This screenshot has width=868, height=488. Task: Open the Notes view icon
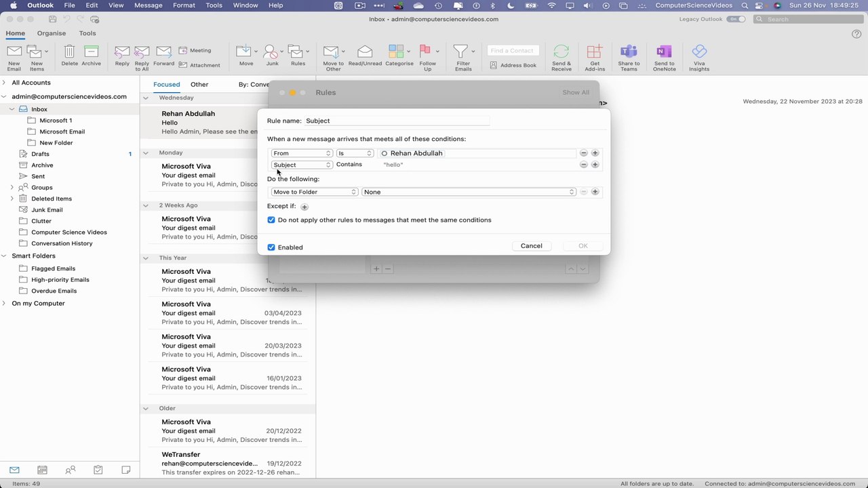[125, 470]
